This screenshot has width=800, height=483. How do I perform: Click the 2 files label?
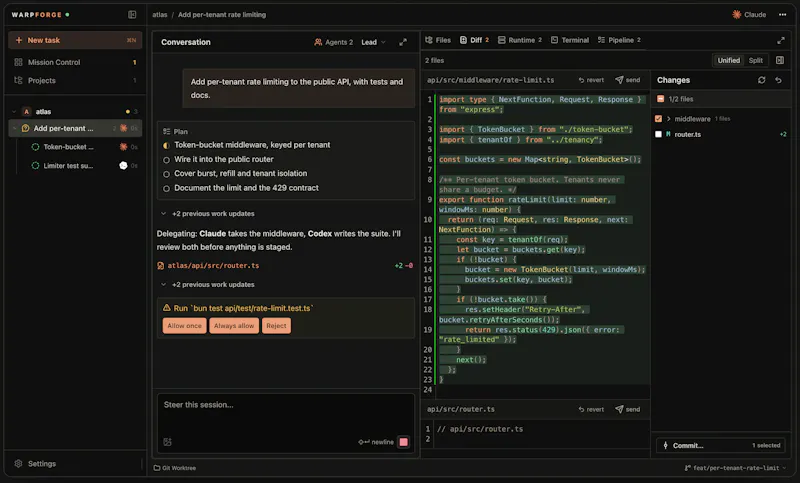pos(434,61)
